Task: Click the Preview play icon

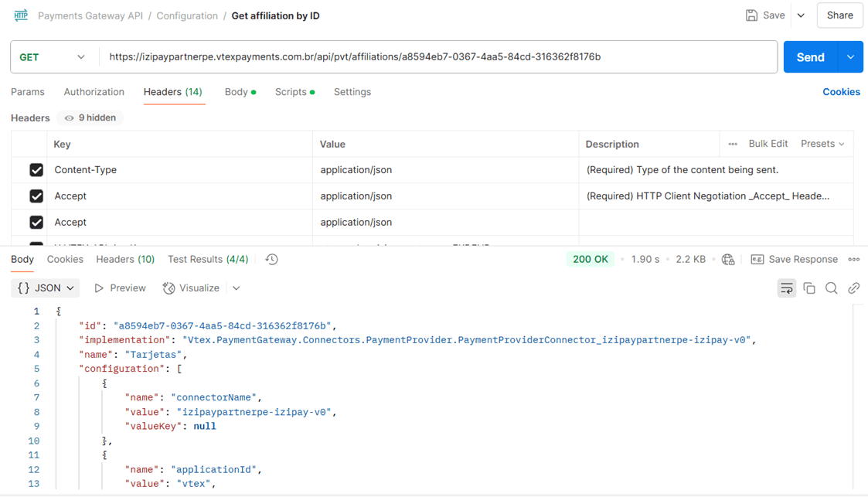Action: [99, 288]
